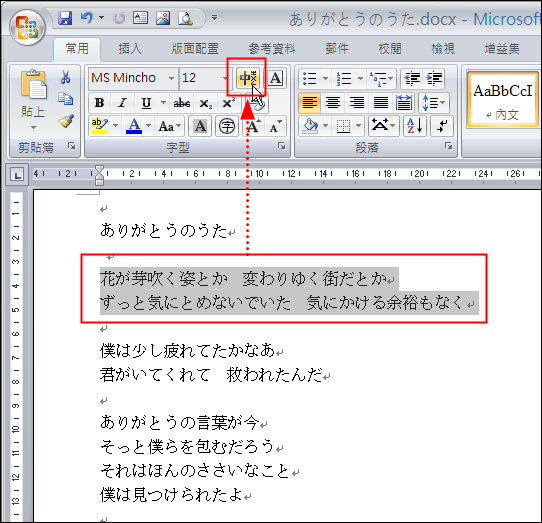Open the Asian layout character scaling menu
Viewport: 542px width, 523px height.
(x=383, y=126)
